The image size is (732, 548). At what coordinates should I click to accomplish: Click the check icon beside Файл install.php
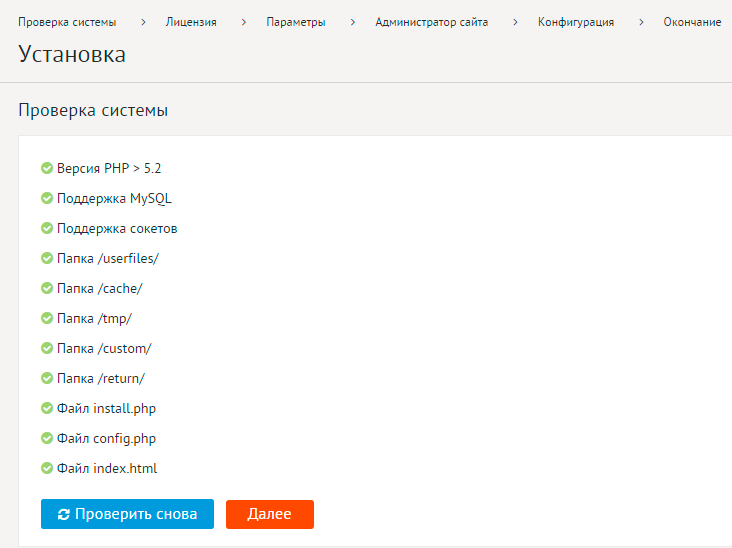tap(47, 408)
